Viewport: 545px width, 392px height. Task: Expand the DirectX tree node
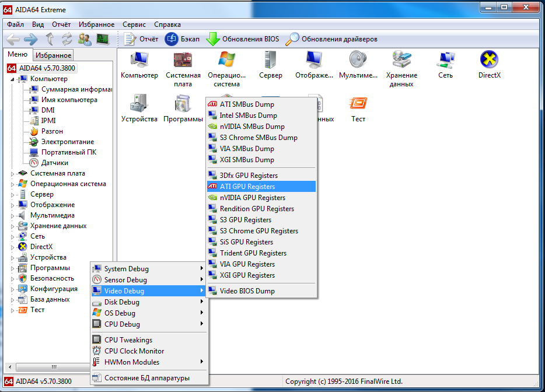tap(12, 247)
